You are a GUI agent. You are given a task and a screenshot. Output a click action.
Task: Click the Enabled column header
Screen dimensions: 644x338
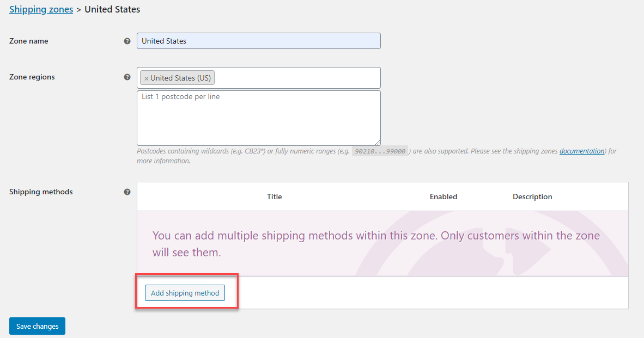443,196
